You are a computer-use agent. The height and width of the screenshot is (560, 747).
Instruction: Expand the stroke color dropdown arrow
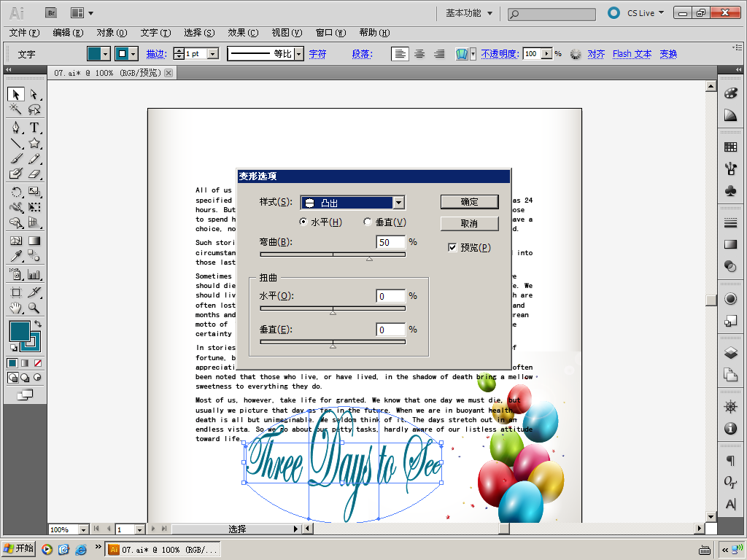pyautogui.click(x=134, y=54)
